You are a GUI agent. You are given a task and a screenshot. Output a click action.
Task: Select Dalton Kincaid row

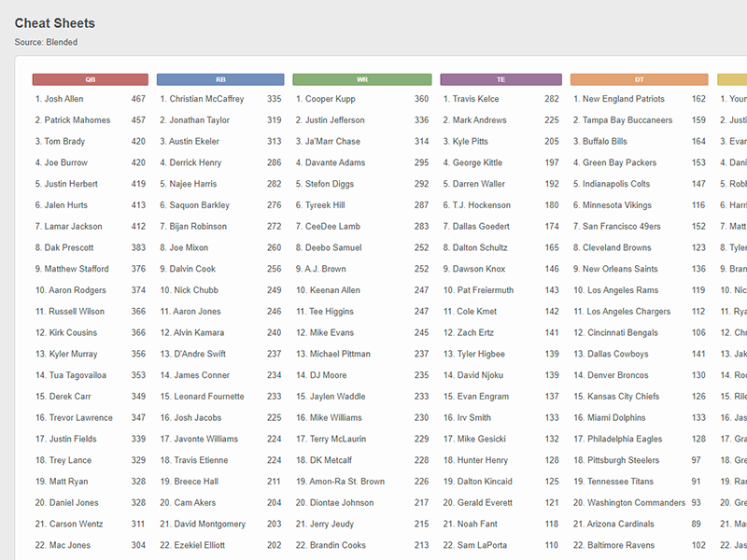pyautogui.click(x=500, y=482)
